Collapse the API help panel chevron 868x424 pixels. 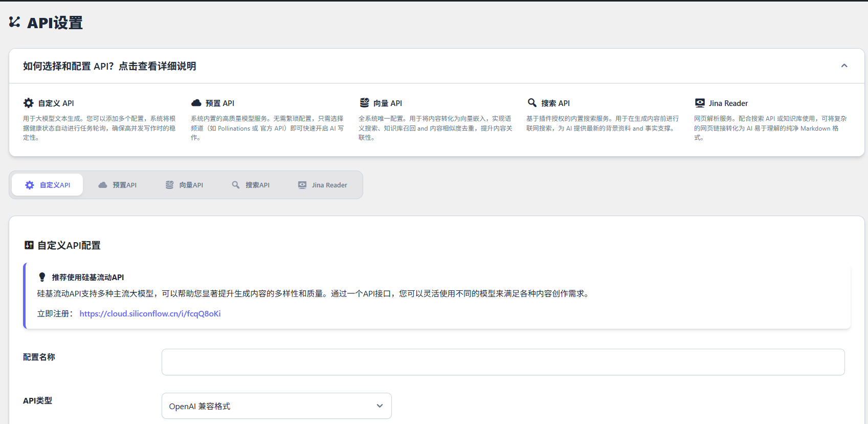coord(844,66)
